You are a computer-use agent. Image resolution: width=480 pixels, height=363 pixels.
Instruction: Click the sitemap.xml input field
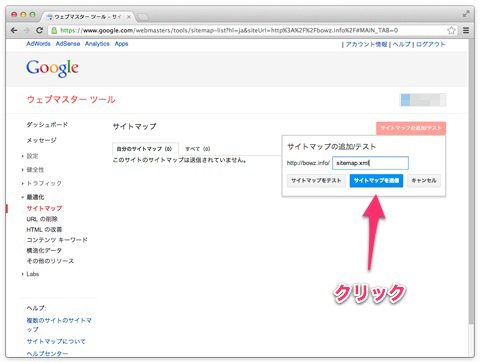(x=370, y=163)
